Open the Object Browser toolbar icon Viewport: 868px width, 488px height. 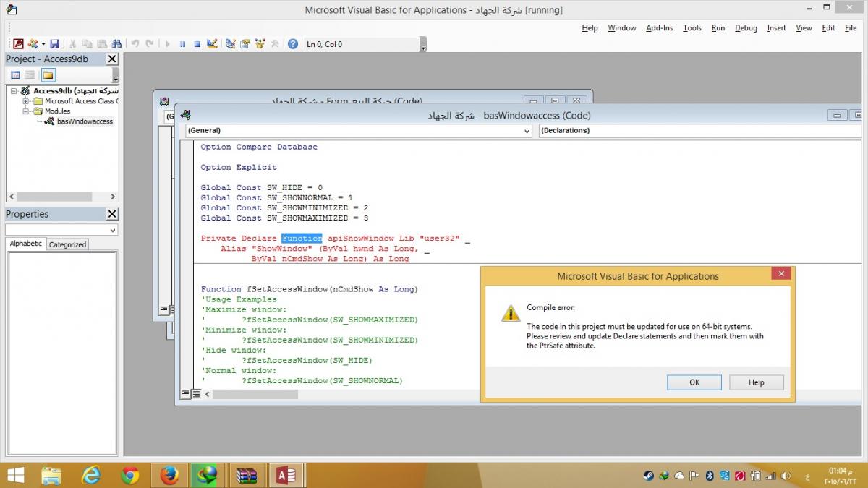(x=260, y=44)
